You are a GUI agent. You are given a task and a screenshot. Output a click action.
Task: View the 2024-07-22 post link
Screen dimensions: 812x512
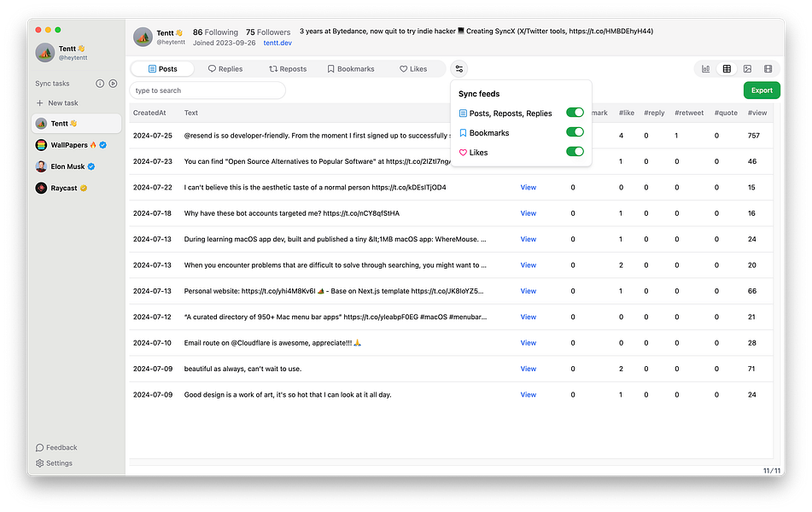tap(529, 188)
